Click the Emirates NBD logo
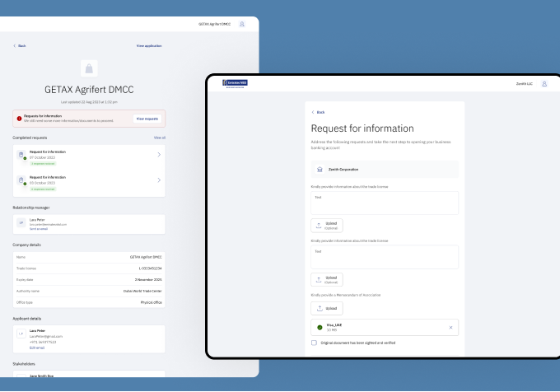Screen dimensions: 560x392 (x=235, y=84)
